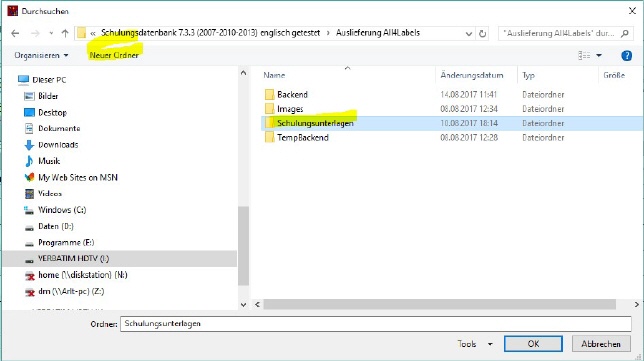Open recent locations dropdown arrow
The width and height of the screenshot is (644, 361).
51,33
